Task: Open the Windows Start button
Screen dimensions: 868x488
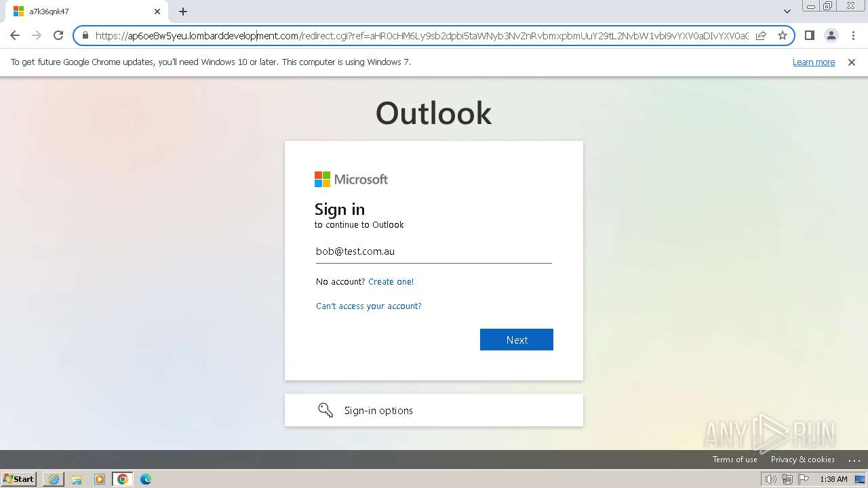Action: tap(19, 479)
